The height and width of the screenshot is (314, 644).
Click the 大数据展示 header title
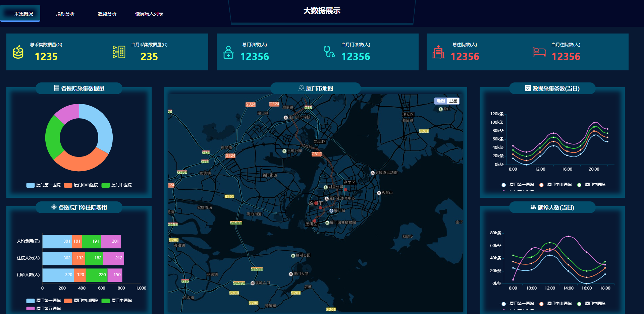[x=322, y=11]
